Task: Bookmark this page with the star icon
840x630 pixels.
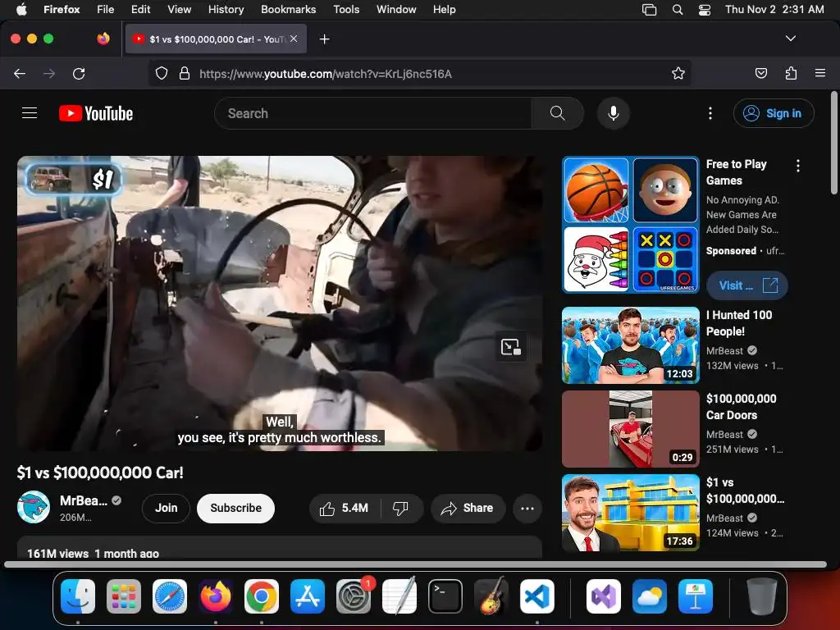Action: 678,73
